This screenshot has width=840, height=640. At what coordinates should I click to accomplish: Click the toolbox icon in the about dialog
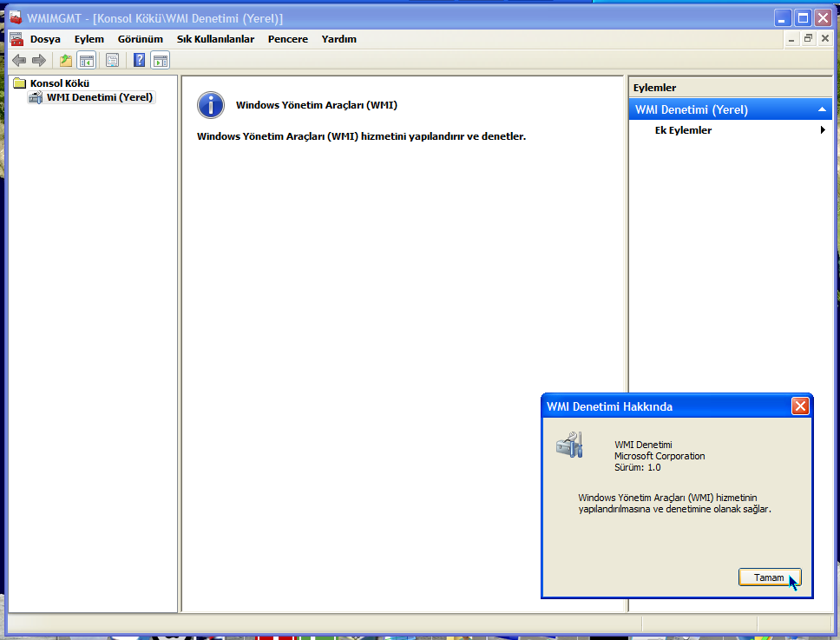click(569, 445)
